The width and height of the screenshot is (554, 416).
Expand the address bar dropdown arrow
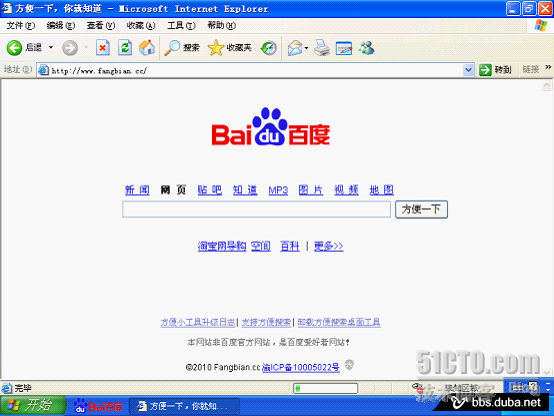[x=468, y=70]
